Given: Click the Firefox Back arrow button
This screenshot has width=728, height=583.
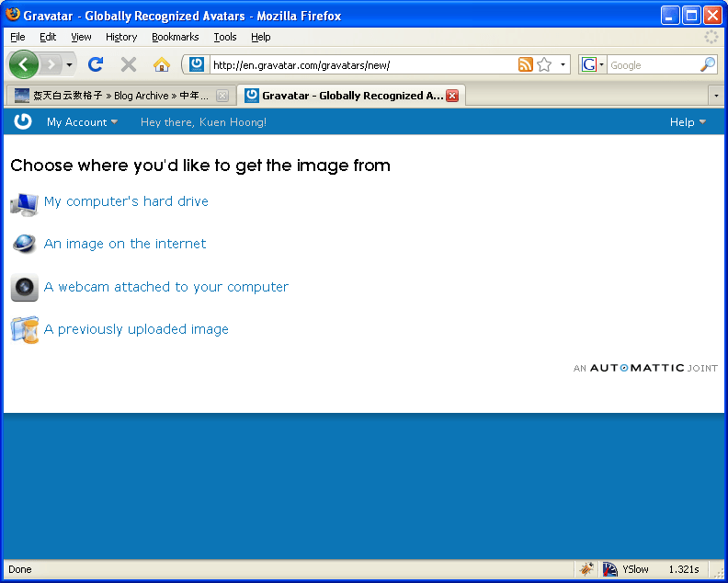Looking at the screenshot, I should point(23,64).
